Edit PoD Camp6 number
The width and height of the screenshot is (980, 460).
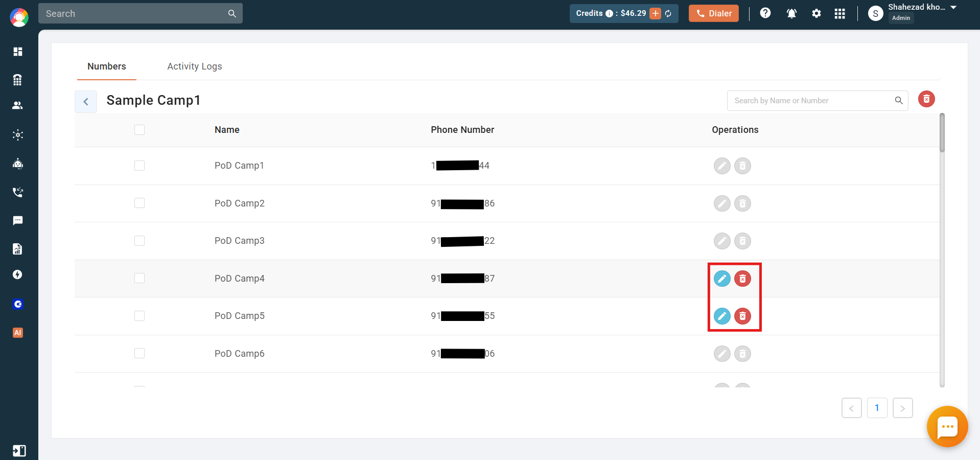point(722,354)
